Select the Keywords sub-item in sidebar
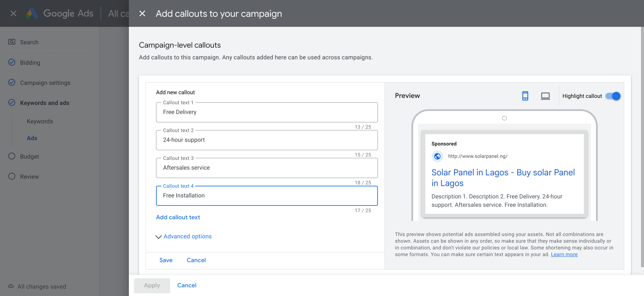The width and height of the screenshot is (644, 296). [40, 121]
